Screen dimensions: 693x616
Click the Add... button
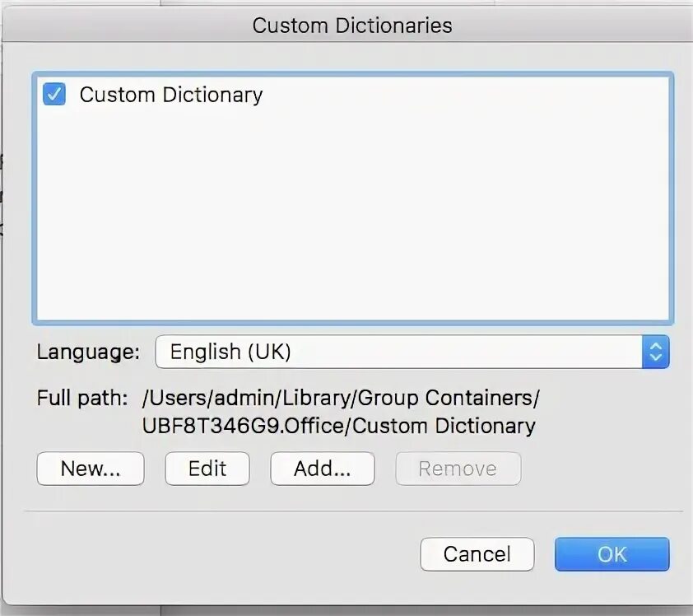(x=323, y=469)
